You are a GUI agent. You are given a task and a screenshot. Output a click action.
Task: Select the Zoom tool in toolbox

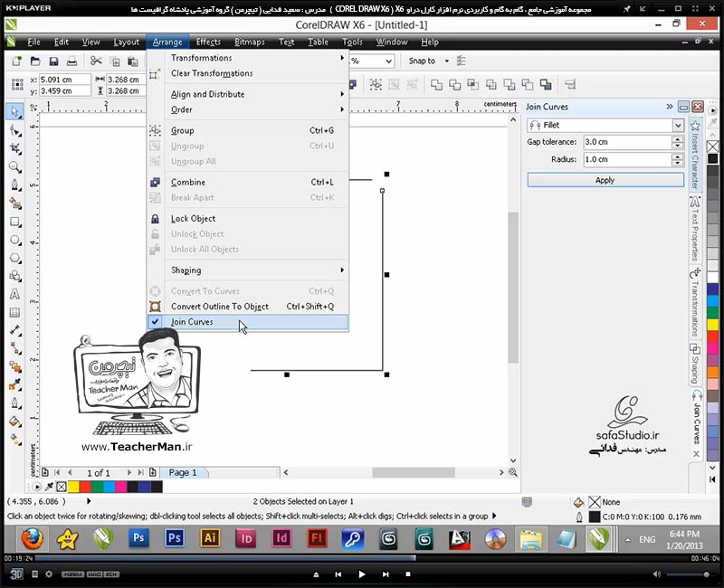click(x=14, y=167)
